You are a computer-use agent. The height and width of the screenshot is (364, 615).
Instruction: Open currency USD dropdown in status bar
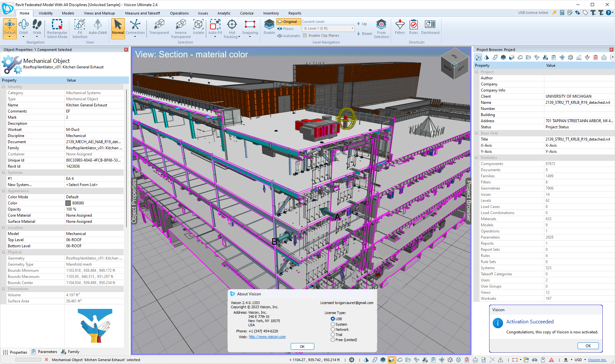585,360
